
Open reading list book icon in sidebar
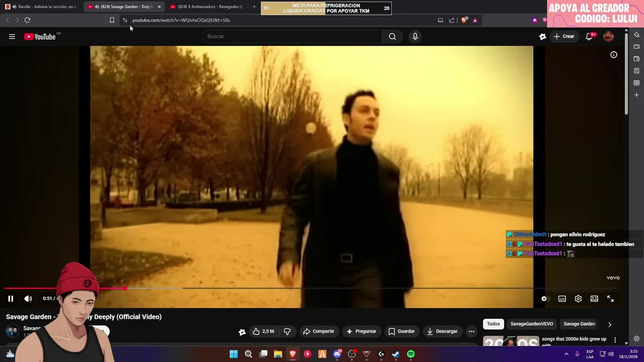(x=636, y=83)
